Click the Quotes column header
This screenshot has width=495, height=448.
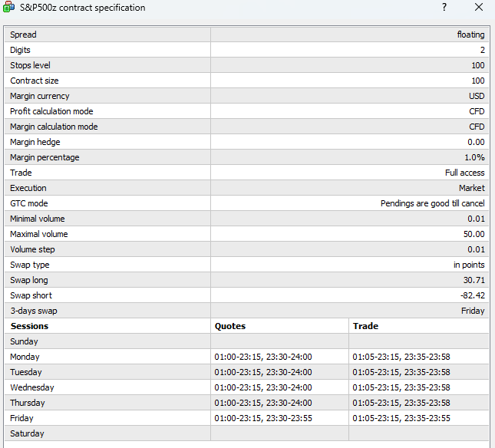point(230,326)
